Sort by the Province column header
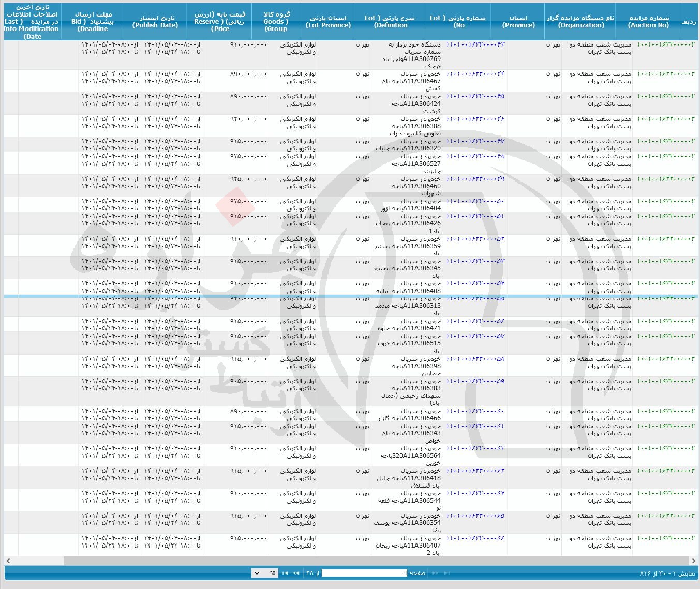The height and width of the screenshot is (589, 700). pyautogui.click(x=518, y=22)
